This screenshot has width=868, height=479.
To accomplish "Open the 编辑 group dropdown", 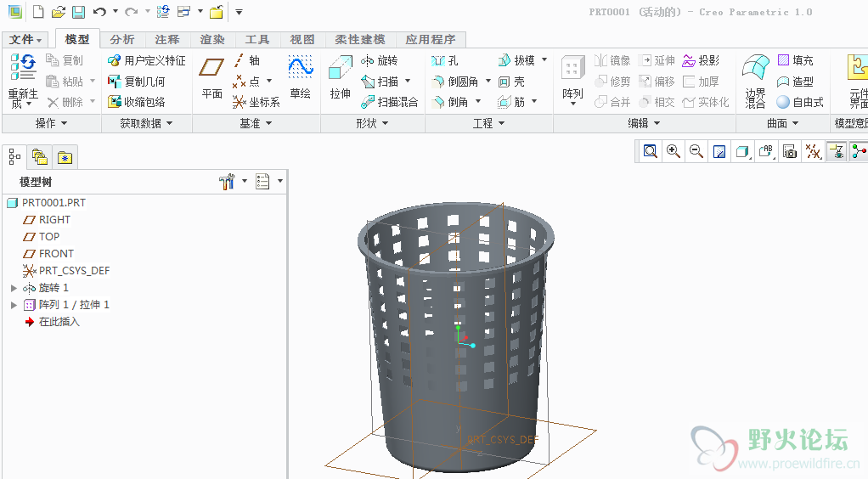I will tap(644, 123).
